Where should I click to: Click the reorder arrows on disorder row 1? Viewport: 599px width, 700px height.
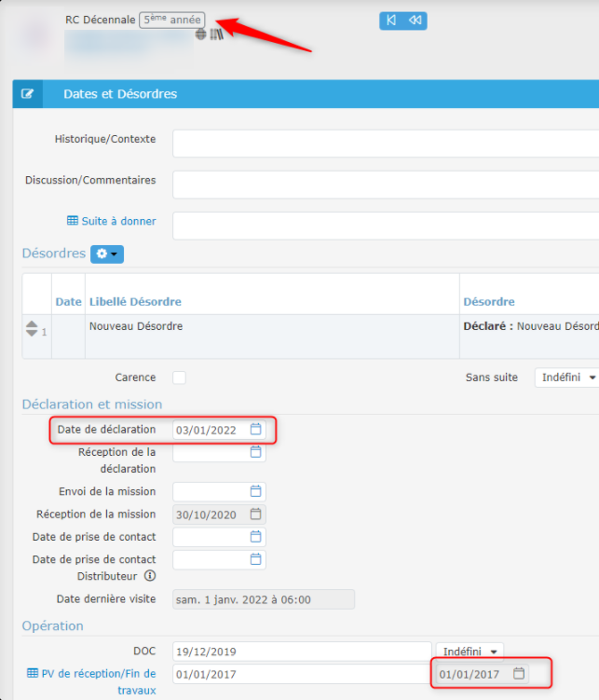32,329
